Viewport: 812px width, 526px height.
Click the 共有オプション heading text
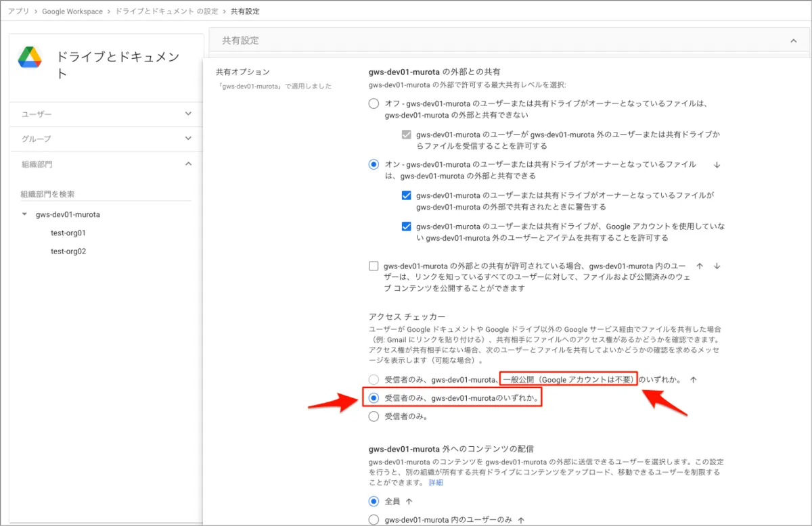pos(243,72)
